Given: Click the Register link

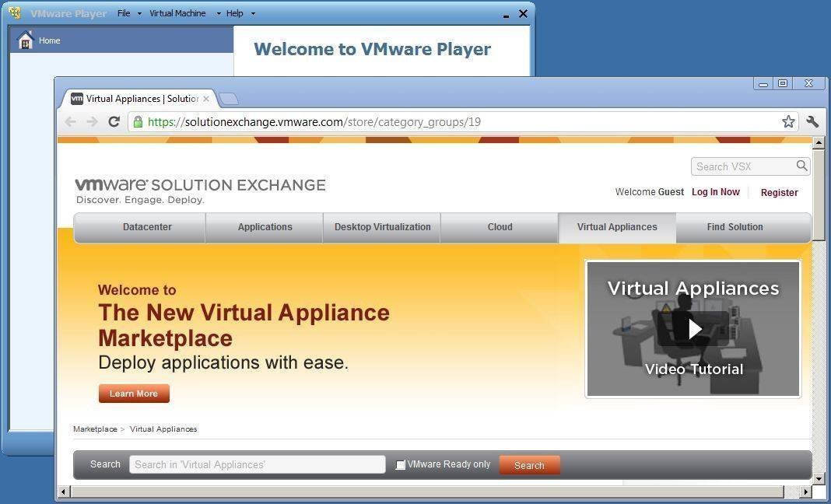Looking at the screenshot, I should (779, 193).
